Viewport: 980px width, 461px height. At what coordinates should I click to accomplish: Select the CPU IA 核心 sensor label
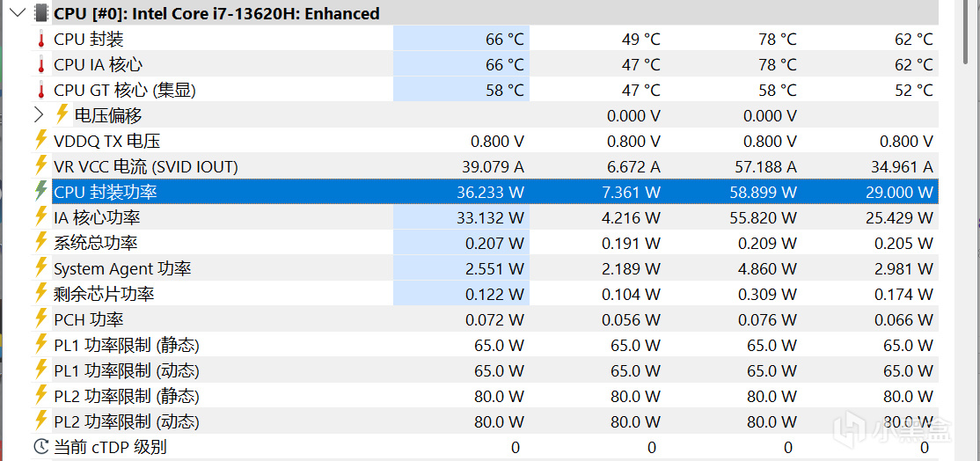[x=99, y=65]
